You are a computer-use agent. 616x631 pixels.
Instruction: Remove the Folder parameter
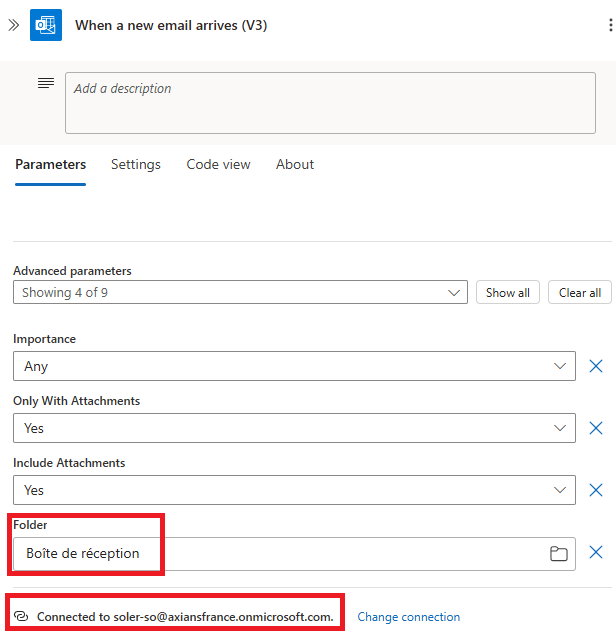click(x=596, y=553)
